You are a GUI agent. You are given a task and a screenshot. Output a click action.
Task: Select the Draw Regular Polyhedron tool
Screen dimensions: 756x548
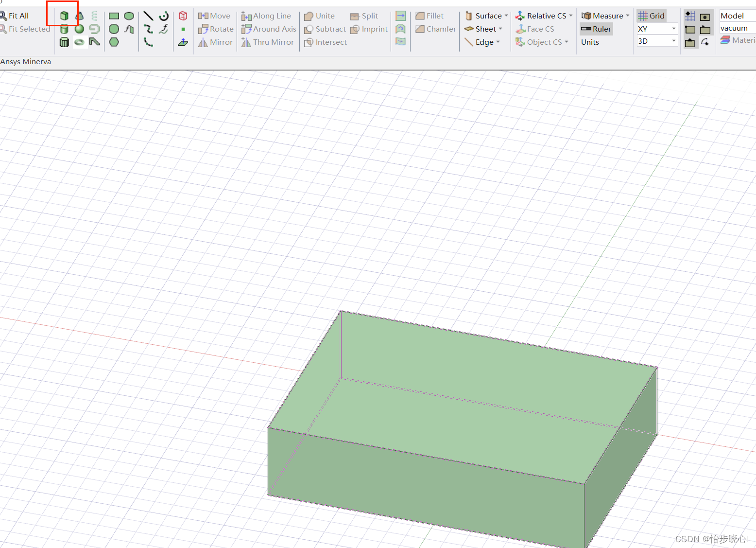pyautogui.click(x=64, y=42)
